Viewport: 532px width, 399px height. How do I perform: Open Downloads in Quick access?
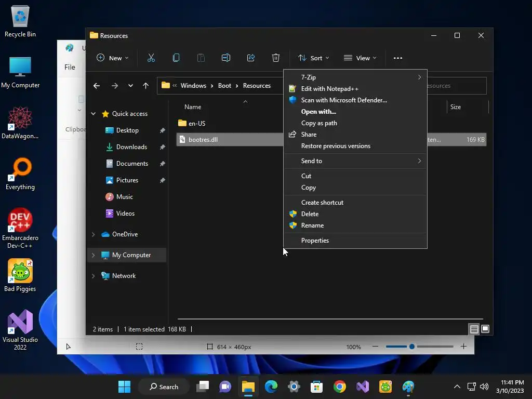pyautogui.click(x=131, y=147)
